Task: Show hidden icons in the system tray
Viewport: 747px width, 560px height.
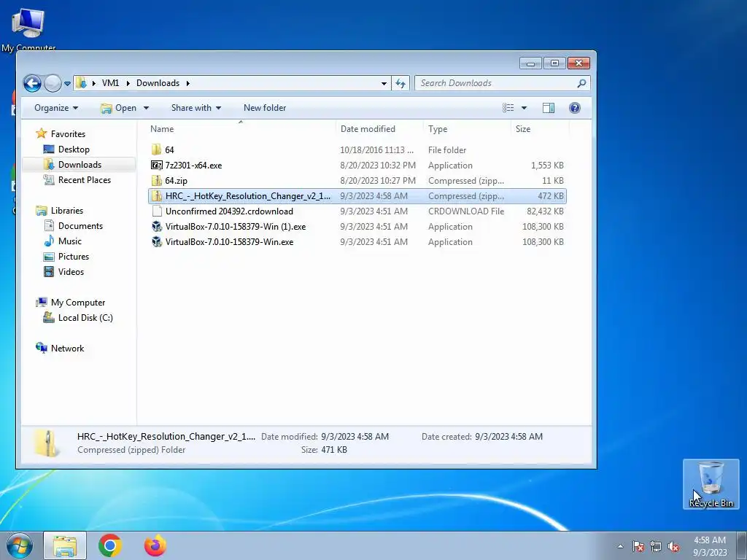Action: click(x=620, y=546)
